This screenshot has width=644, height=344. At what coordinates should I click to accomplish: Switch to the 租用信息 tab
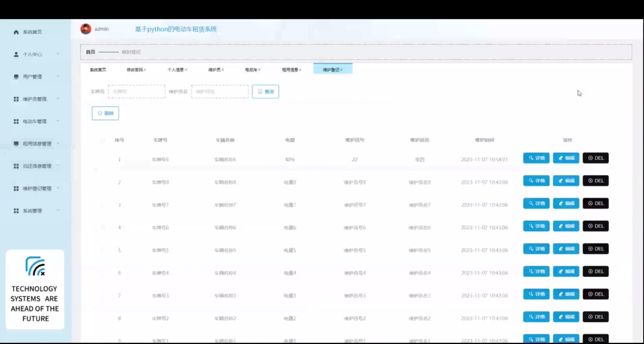pyautogui.click(x=289, y=70)
